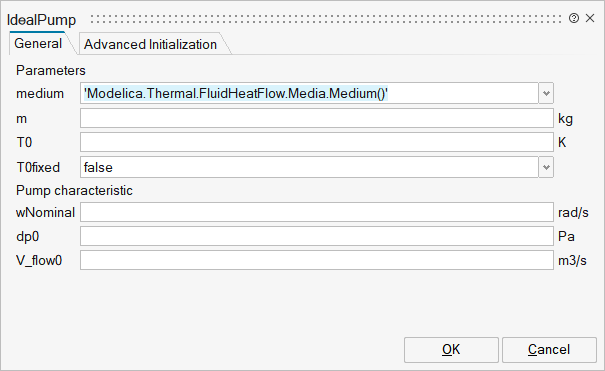Select the V_flow0 input field
605x371 pixels.
click(317, 260)
